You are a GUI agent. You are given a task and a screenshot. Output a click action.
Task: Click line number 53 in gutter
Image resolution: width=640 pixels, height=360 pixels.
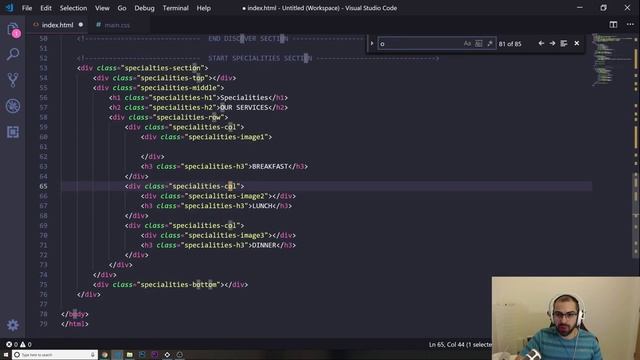coord(43,68)
